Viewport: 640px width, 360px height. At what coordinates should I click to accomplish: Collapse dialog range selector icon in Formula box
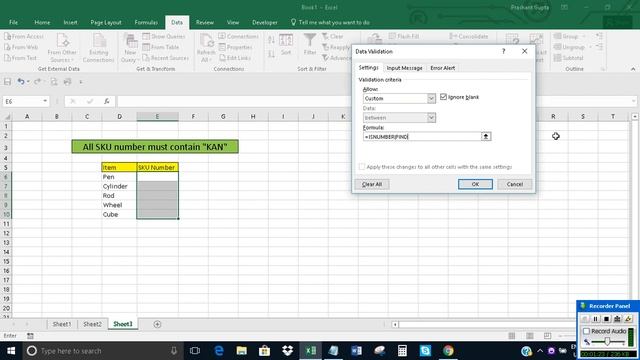coord(486,137)
